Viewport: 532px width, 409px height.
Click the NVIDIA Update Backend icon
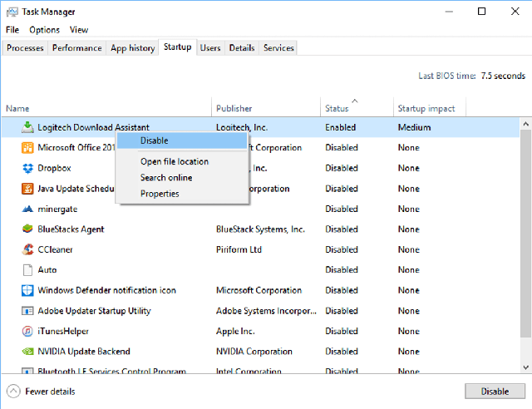pyautogui.click(x=27, y=352)
